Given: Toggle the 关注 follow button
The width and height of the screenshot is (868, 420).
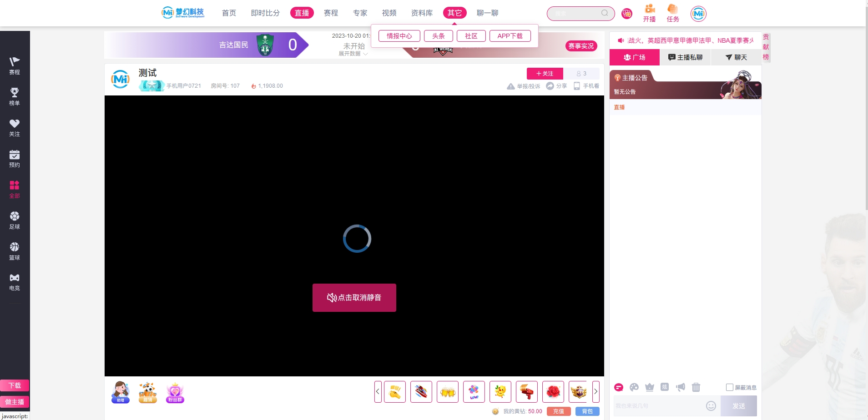Looking at the screenshot, I should point(545,74).
